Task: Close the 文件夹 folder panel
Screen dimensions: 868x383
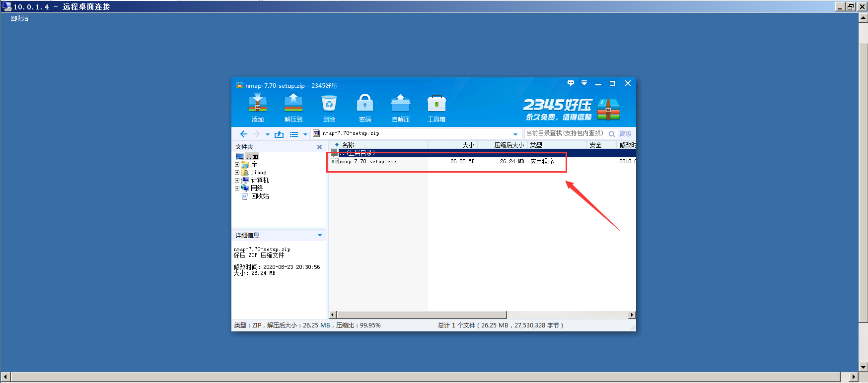Action: pos(319,147)
